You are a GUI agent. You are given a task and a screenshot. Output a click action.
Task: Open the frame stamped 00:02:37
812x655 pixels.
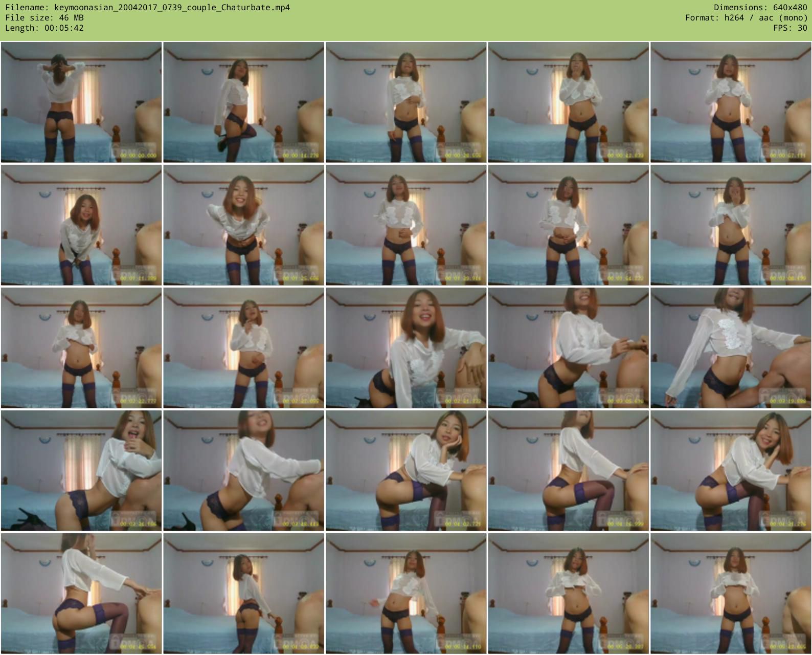click(243, 348)
